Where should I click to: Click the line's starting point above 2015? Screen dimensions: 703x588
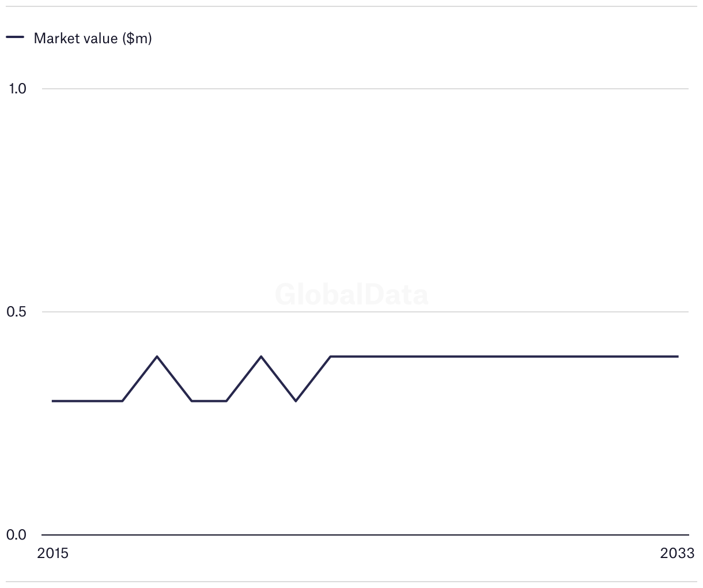tap(52, 401)
